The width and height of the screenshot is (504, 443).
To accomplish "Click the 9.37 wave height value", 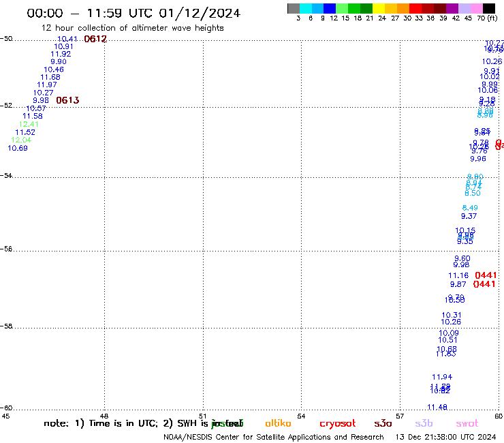I will coord(469,216).
